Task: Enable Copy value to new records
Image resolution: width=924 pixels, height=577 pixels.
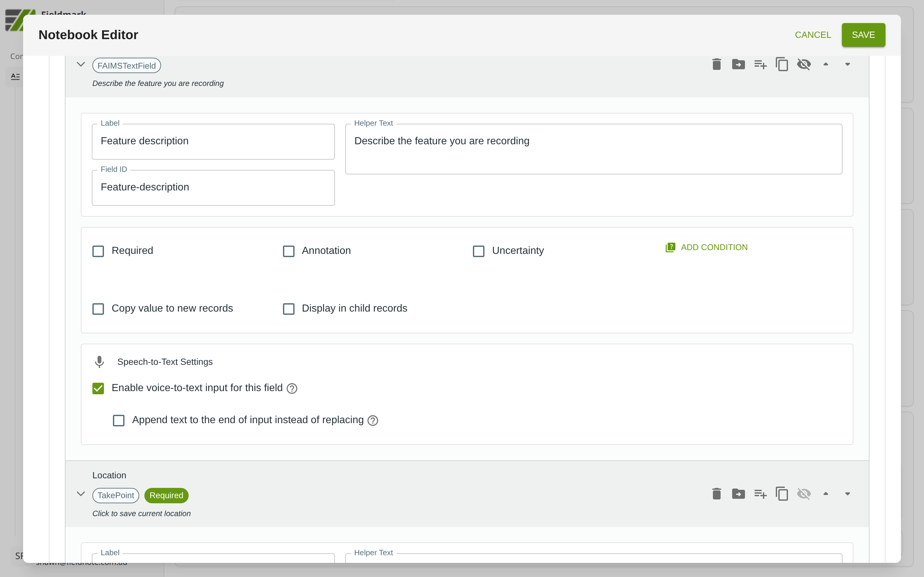Action: click(x=98, y=309)
